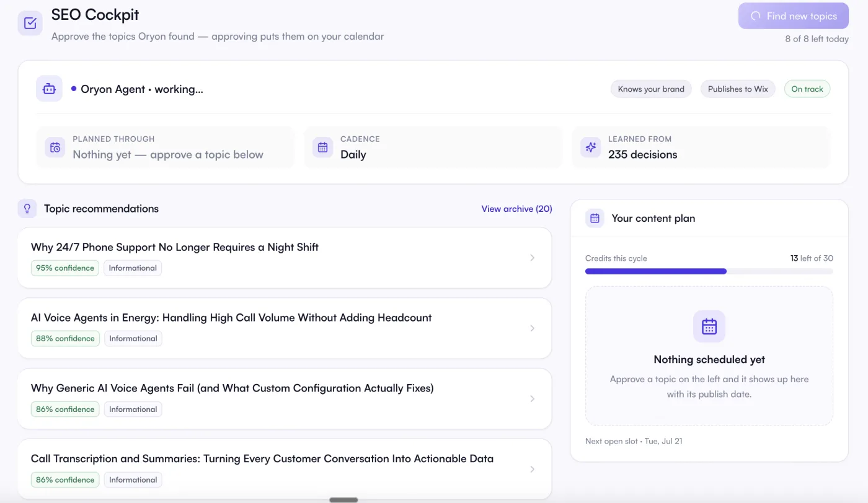Click the Nothing scheduled yet heading

[x=709, y=359]
